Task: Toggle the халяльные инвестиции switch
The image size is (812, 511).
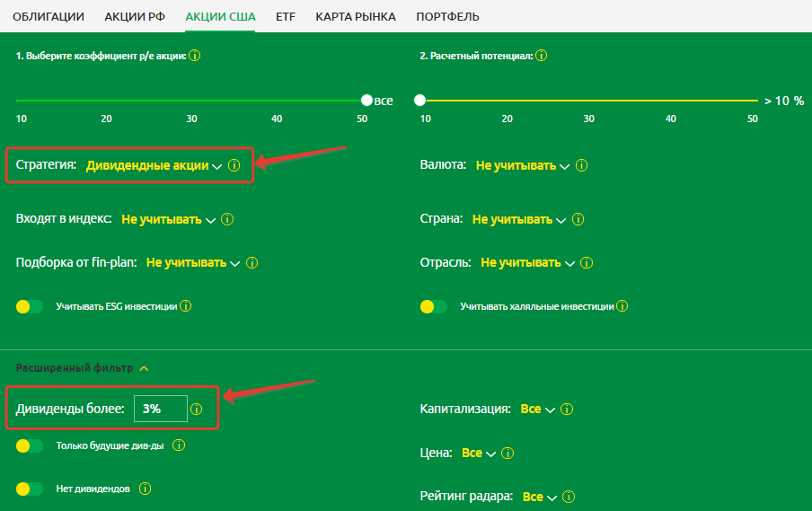Action: click(x=434, y=307)
